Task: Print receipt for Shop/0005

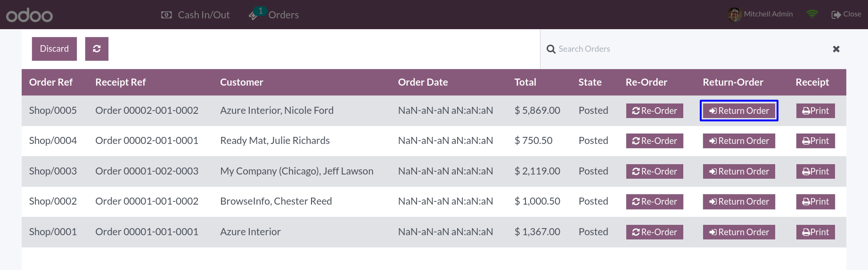Action: [x=815, y=111]
